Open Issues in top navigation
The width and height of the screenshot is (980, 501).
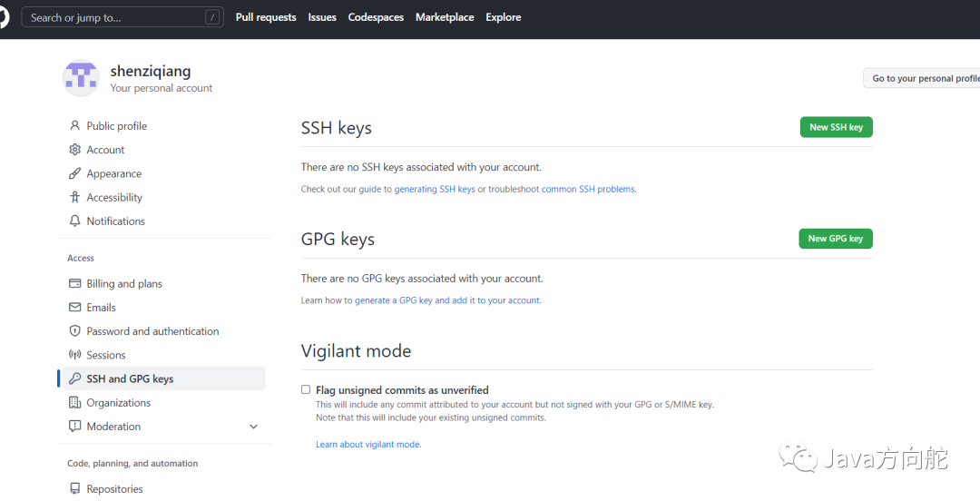point(322,17)
